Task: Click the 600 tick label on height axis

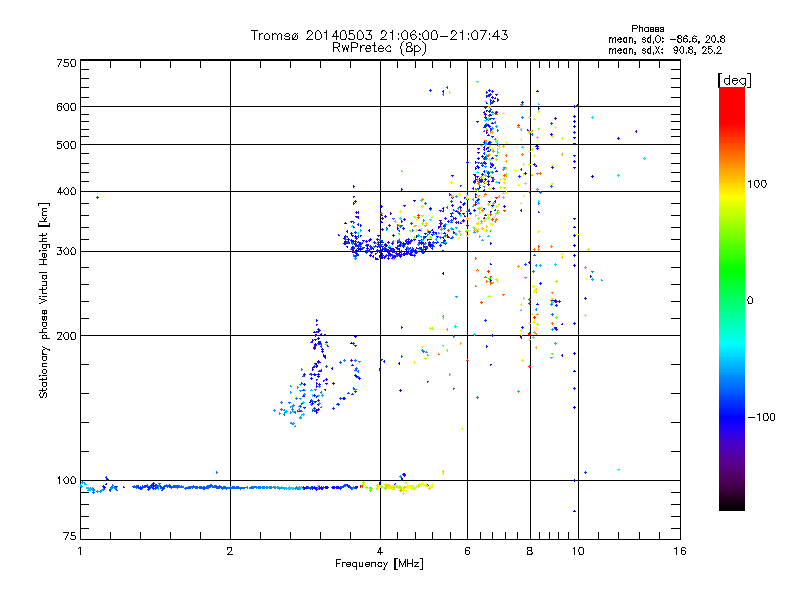Action: pos(67,107)
